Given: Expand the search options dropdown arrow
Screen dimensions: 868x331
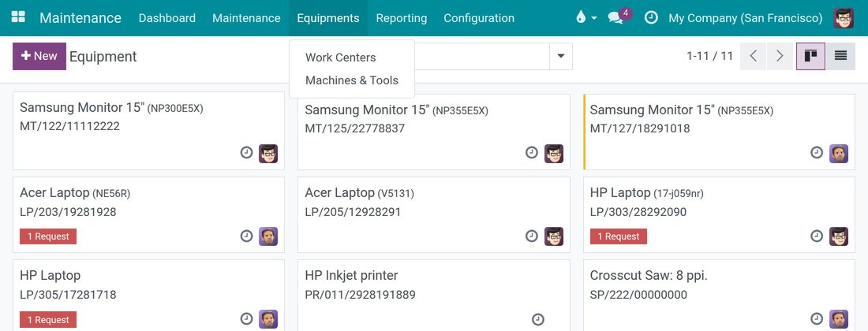Looking at the screenshot, I should 561,56.
